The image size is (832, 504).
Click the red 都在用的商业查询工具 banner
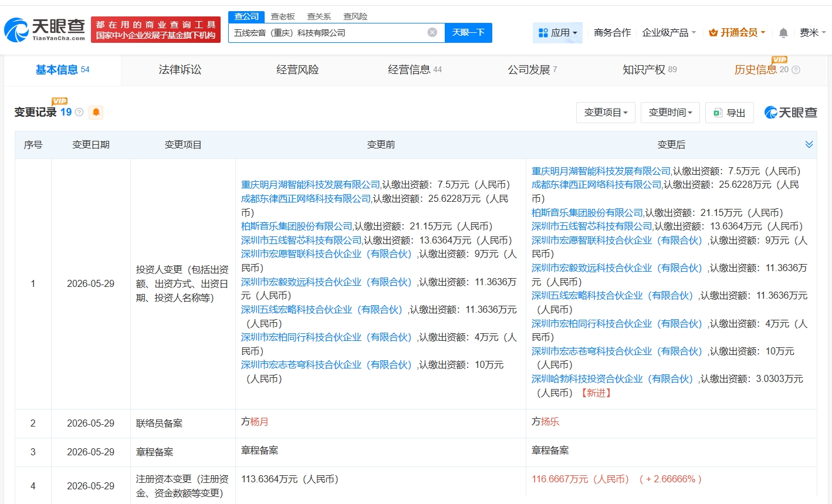pos(156,29)
